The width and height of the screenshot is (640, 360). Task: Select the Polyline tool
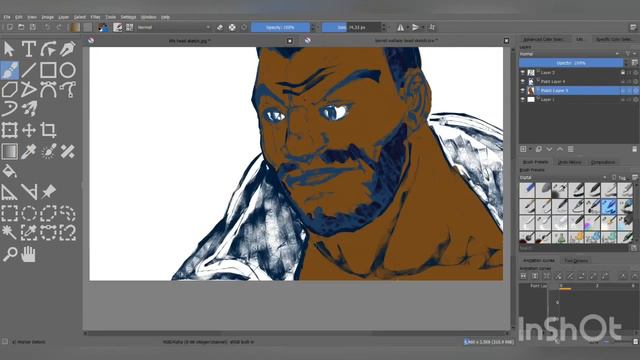pos(29,90)
